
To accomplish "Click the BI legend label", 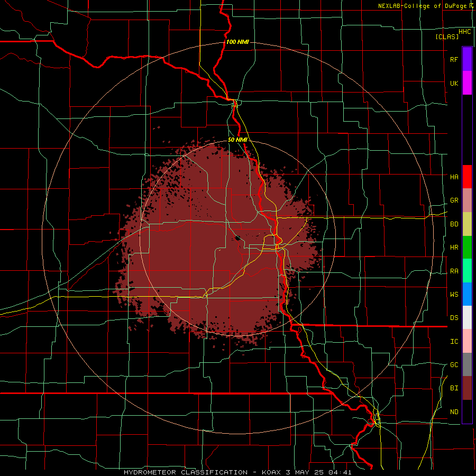I will coord(454,388).
